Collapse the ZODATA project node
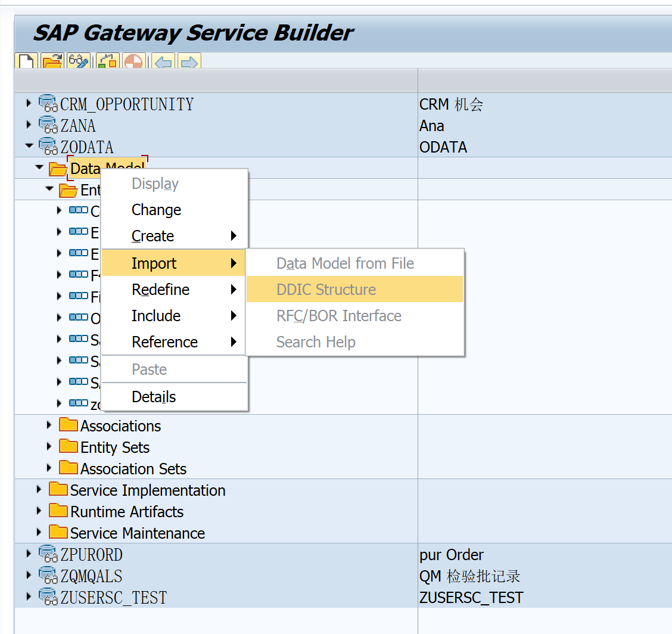Viewport: 672px width, 634px height. (29, 146)
